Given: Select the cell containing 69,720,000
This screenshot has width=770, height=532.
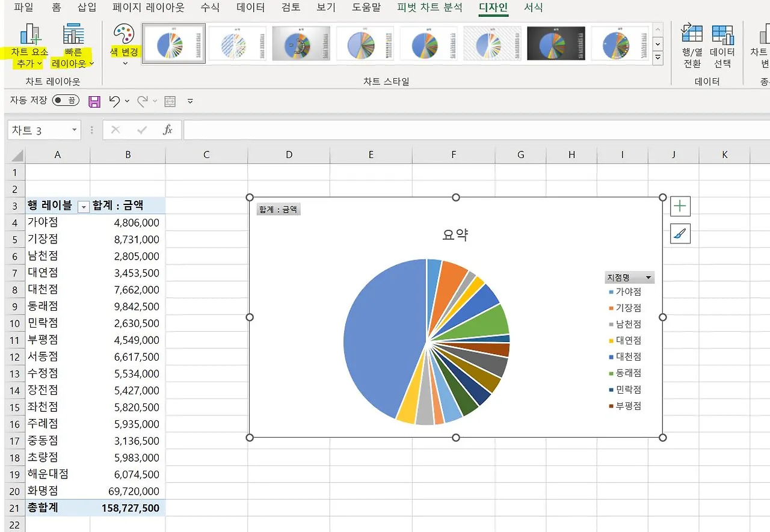Looking at the screenshot, I should pos(128,491).
